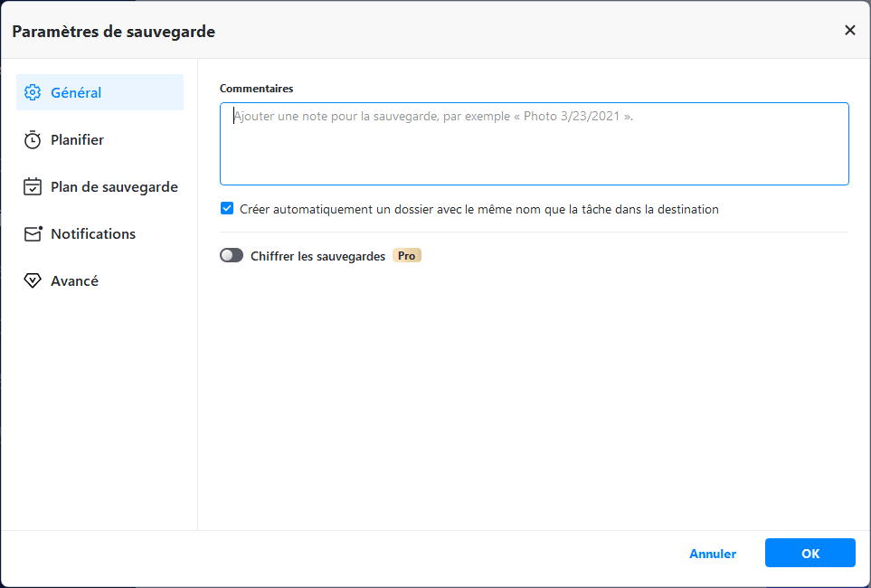Confirm settings with the OK button

(809, 554)
